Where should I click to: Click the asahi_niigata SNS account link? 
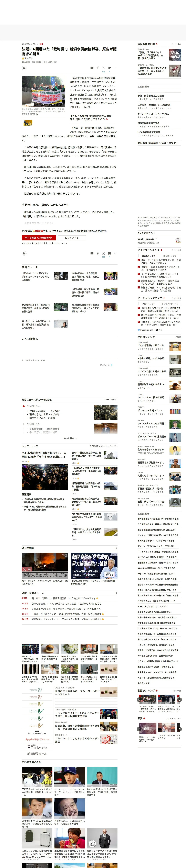tap(146, 239)
